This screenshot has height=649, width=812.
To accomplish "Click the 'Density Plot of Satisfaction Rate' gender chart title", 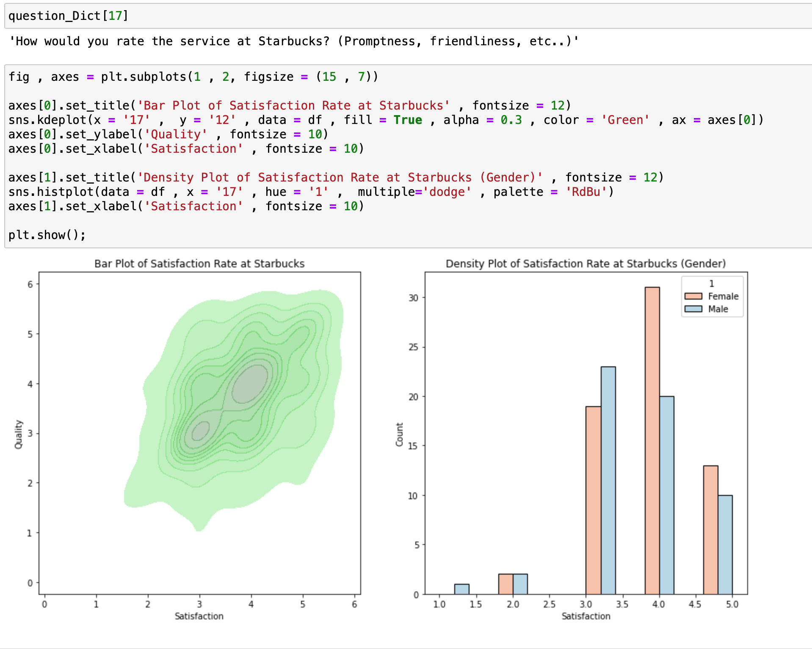I will 586,264.
